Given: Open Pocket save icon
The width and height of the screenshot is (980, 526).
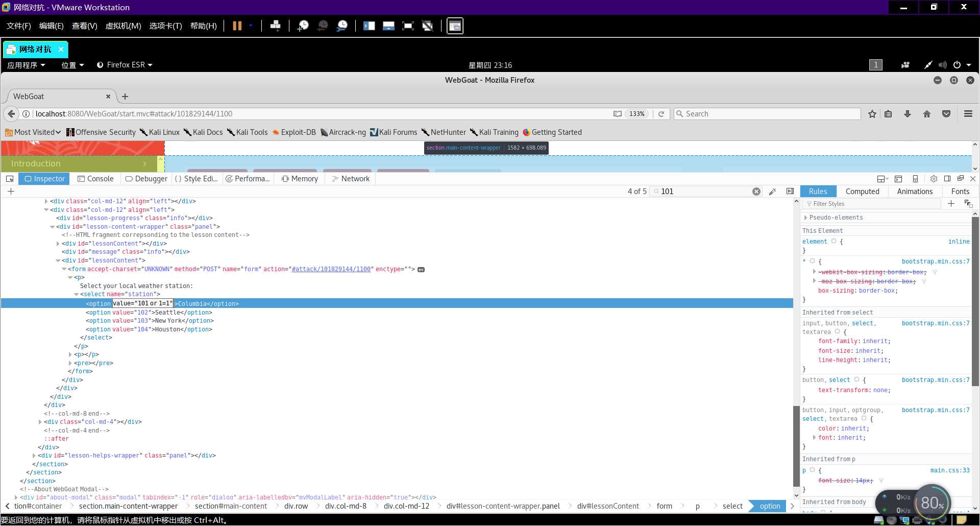Looking at the screenshot, I should pyautogui.click(x=946, y=114).
